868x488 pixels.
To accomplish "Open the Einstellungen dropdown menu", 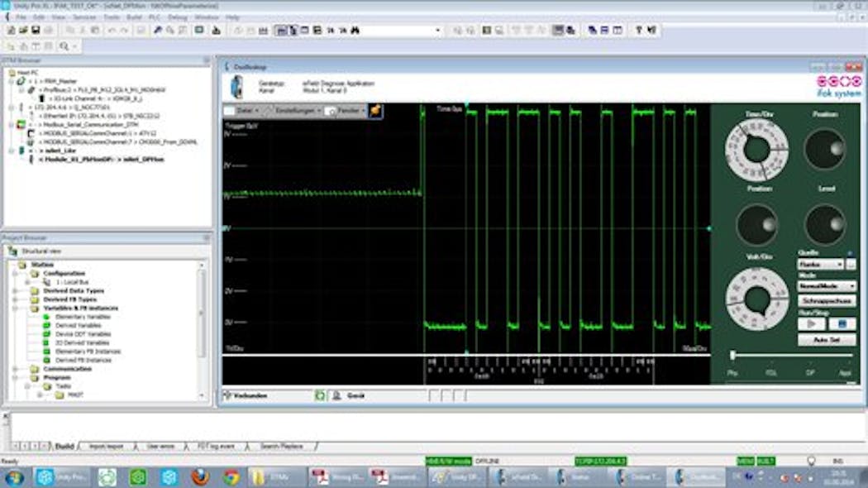I will pos(293,111).
